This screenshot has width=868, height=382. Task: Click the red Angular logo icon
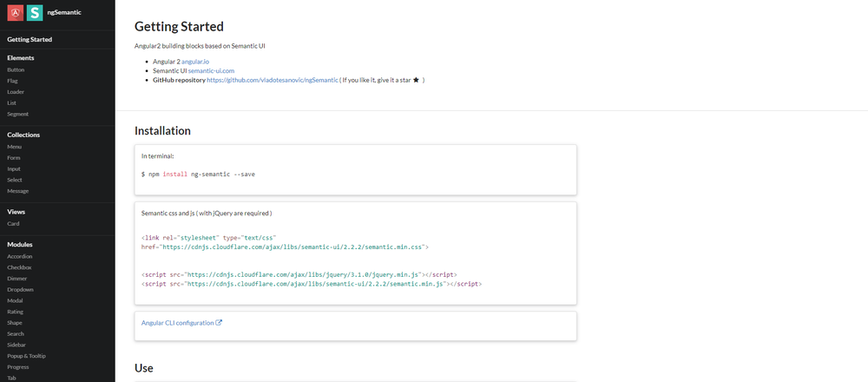(x=15, y=12)
